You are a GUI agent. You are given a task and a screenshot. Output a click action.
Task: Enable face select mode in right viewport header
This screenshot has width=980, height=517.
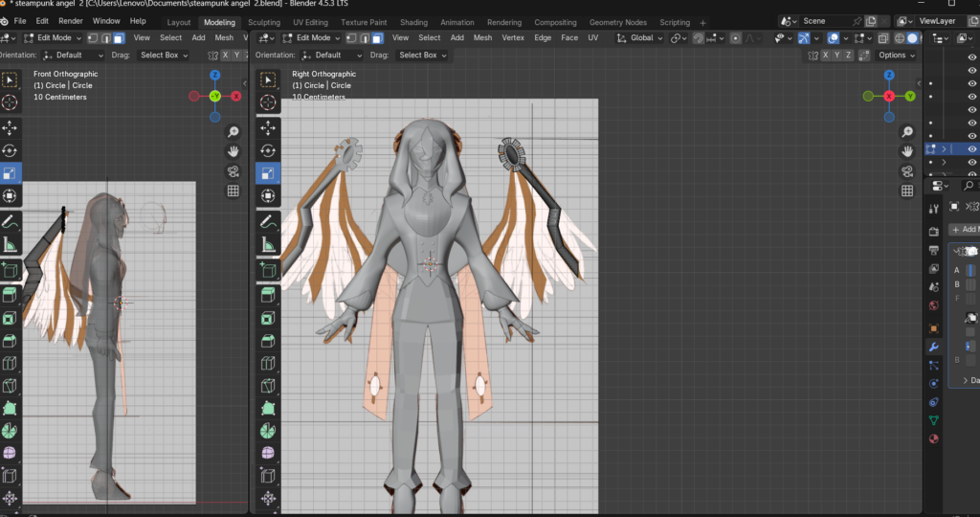point(378,37)
